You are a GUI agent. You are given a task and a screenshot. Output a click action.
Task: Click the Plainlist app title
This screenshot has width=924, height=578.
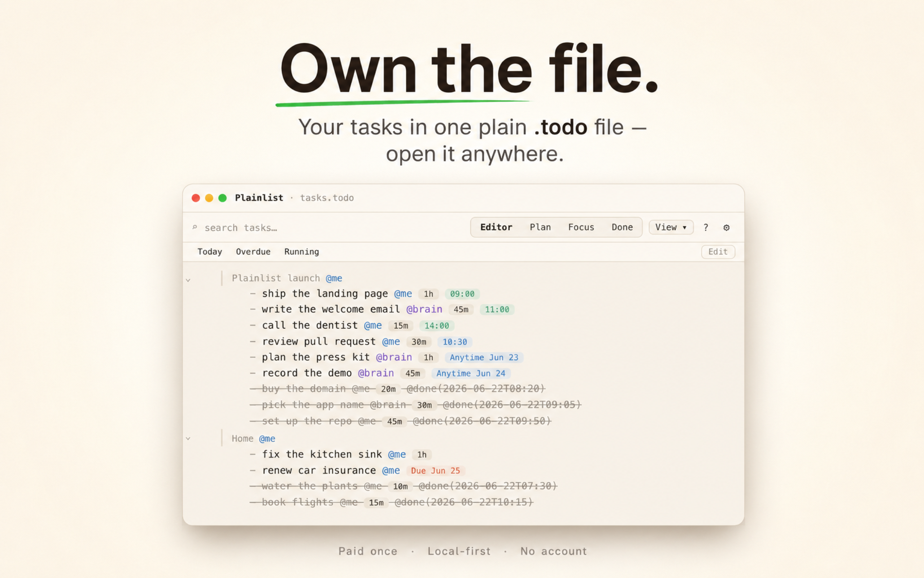click(259, 198)
